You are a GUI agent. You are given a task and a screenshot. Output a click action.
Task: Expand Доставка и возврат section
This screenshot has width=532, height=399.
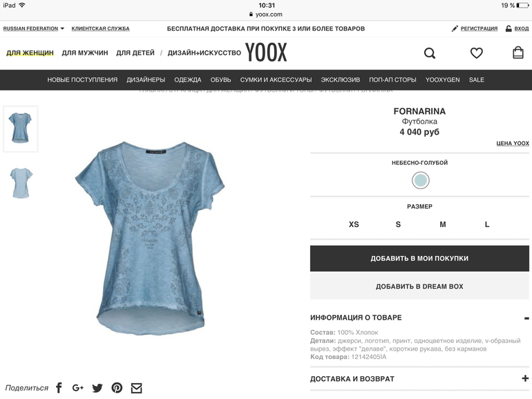coord(526,378)
